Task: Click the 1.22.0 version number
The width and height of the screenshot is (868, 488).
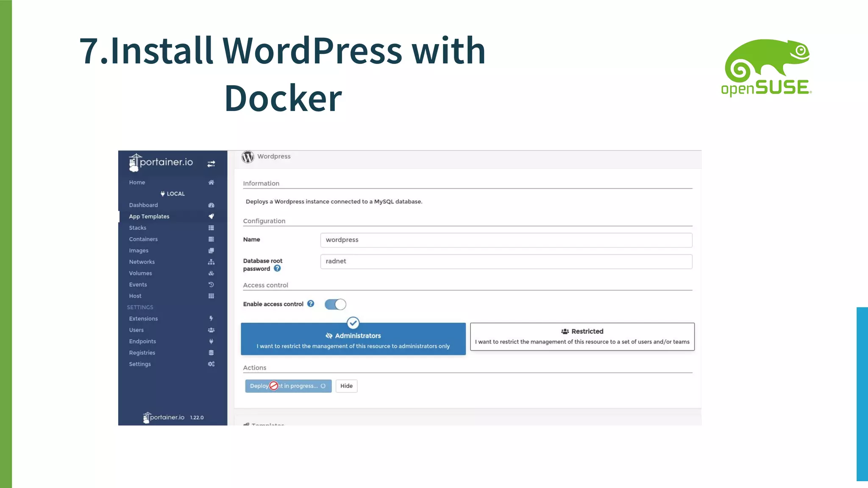Action: point(197,418)
